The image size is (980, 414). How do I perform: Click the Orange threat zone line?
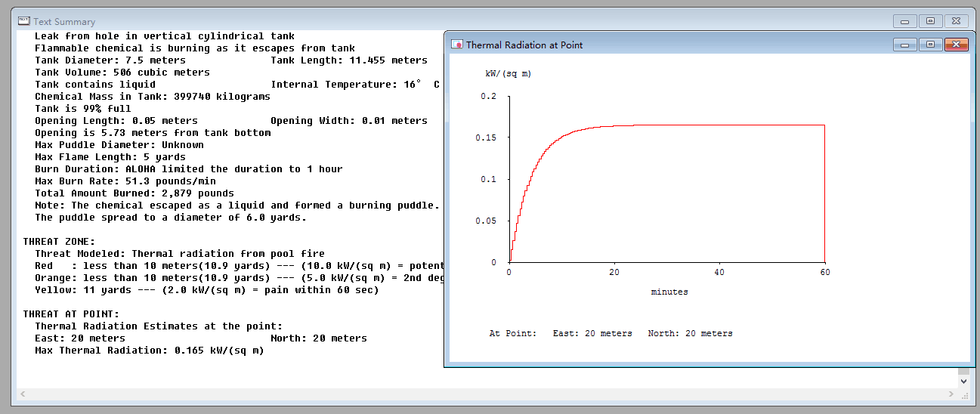239,278
